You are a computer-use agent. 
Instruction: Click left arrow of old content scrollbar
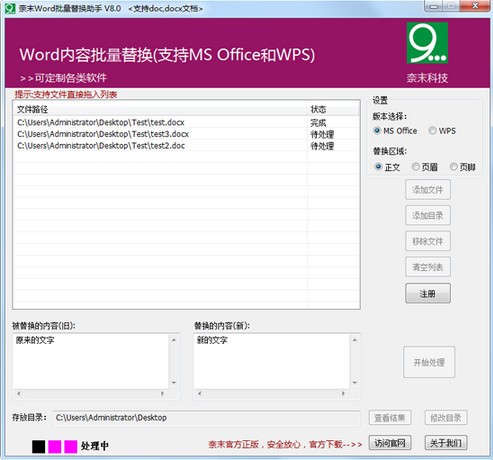pyautogui.click(x=19, y=393)
